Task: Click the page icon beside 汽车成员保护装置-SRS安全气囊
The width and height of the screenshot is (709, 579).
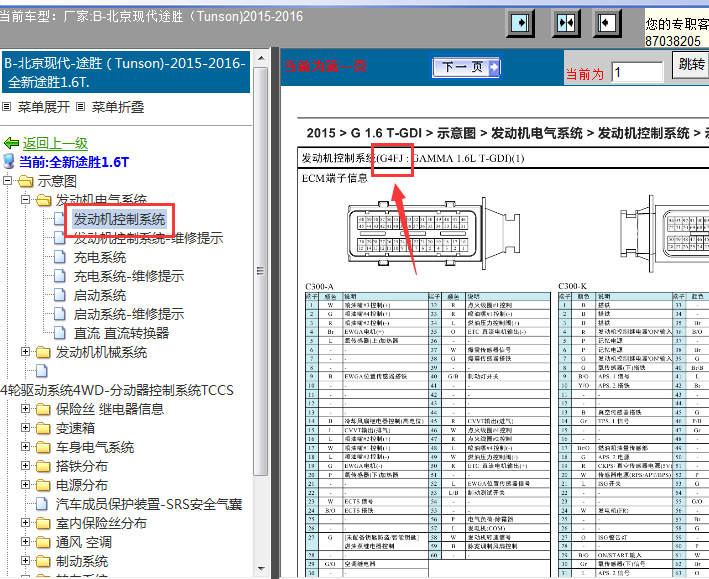Action: click(42, 504)
